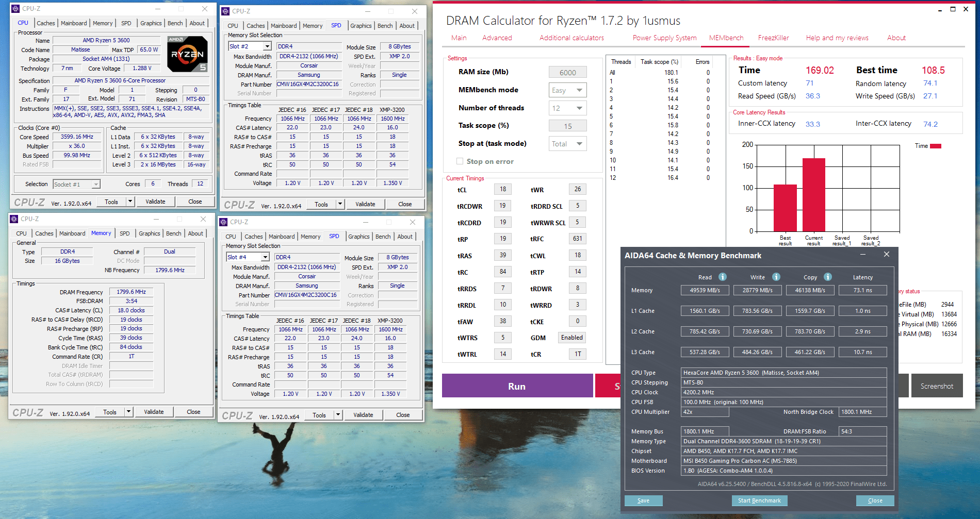
Task: Click Validate in top-left CPU-Z window
Action: pyautogui.click(x=155, y=202)
